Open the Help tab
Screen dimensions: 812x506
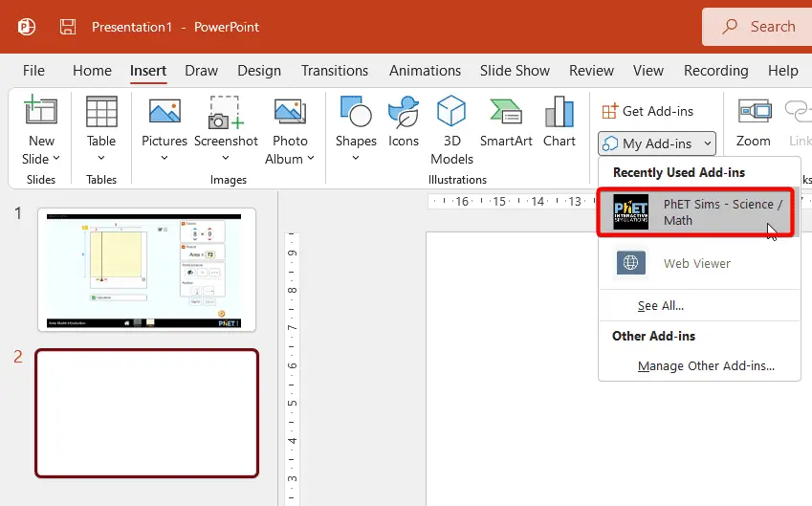point(782,71)
